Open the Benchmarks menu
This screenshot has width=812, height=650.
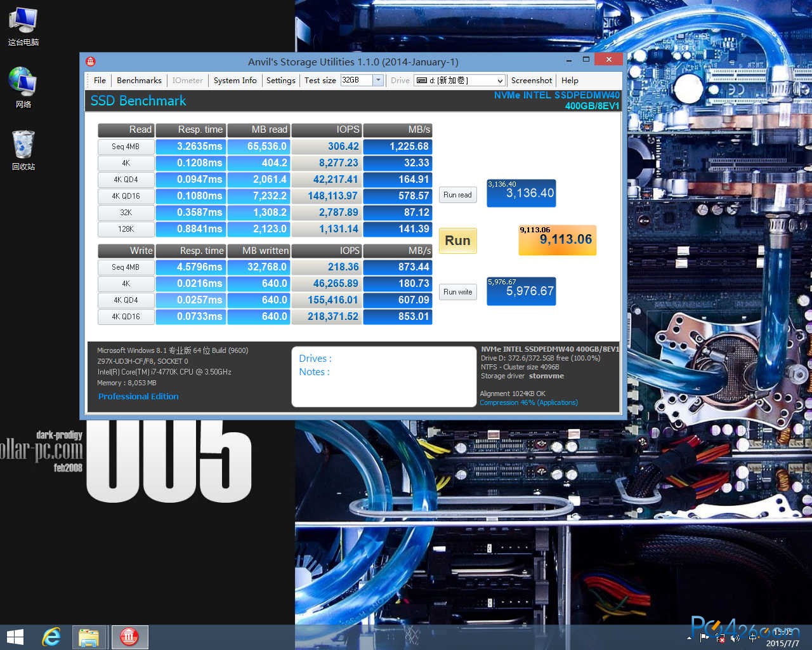139,81
